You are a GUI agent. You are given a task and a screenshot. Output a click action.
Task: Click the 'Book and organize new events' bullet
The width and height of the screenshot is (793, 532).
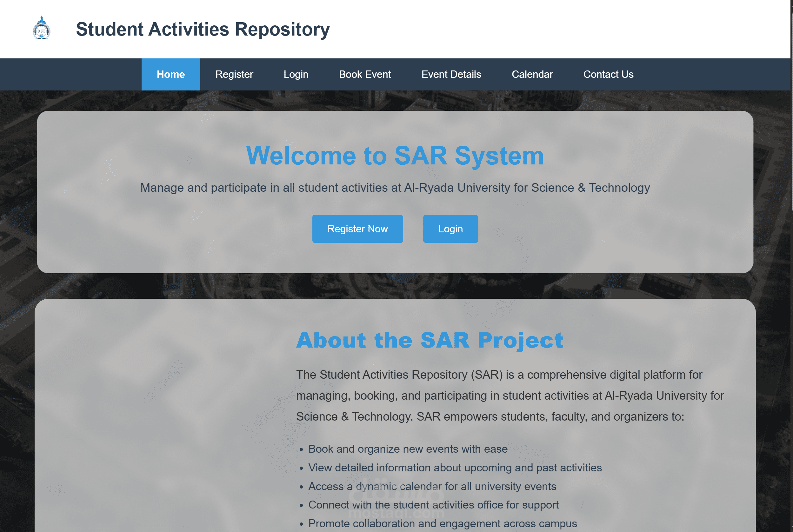point(408,449)
